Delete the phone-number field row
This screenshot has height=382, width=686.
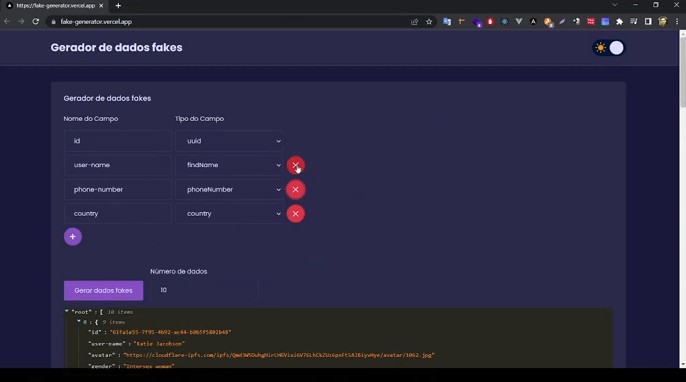click(x=295, y=189)
